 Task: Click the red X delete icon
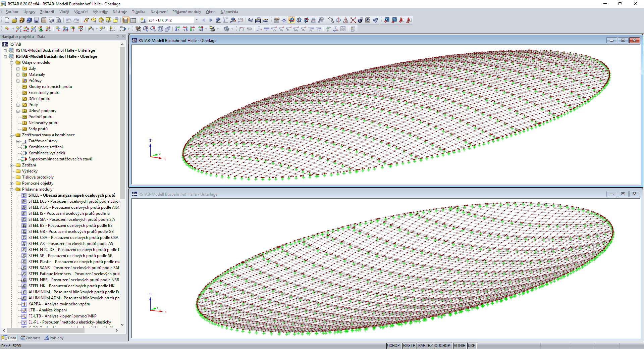(353, 20)
